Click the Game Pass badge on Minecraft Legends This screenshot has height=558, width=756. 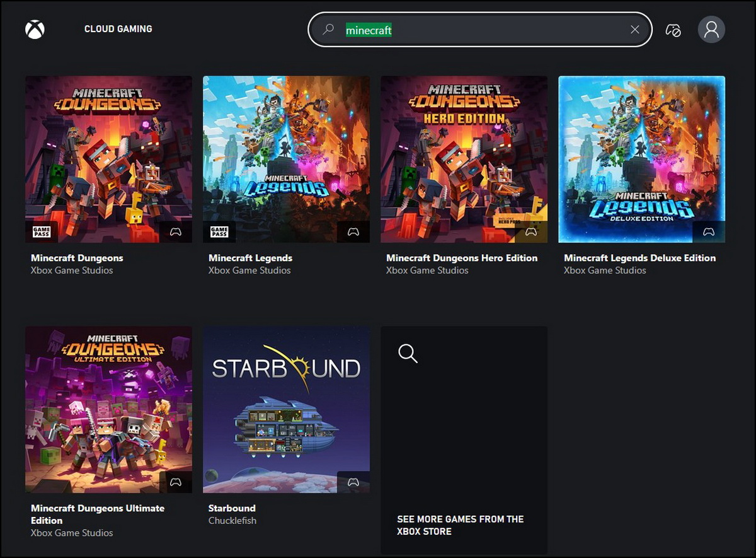click(x=219, y=232)
